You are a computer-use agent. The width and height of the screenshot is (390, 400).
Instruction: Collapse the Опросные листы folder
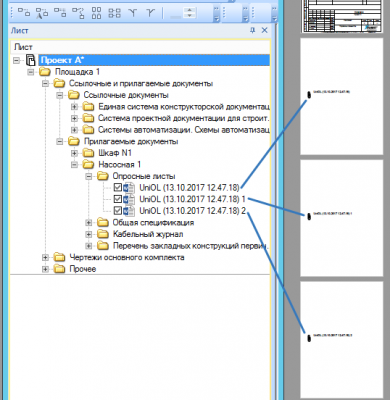[89, 176]
